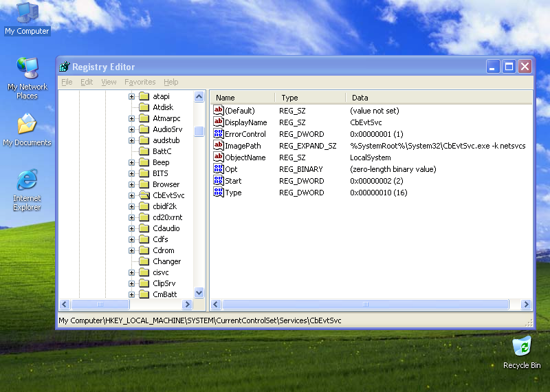Click the Beep folder icon
550x392 pixels.
click(x=144, y=162)
